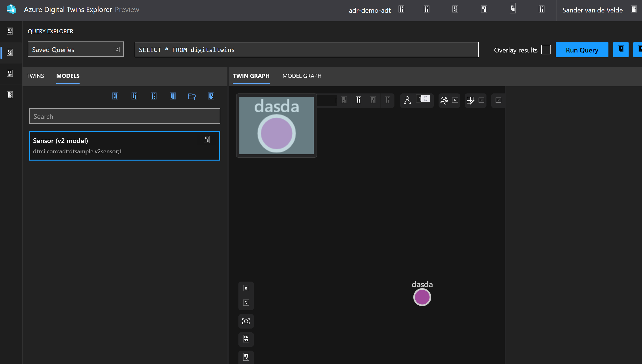Select the TWIN GRAPH tab
Screen dimensions: 642x364
pyautogui.click(x=251, y=76)
